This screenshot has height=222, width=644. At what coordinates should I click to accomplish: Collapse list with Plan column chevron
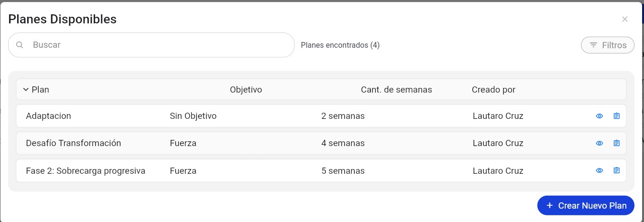[26, 89]
